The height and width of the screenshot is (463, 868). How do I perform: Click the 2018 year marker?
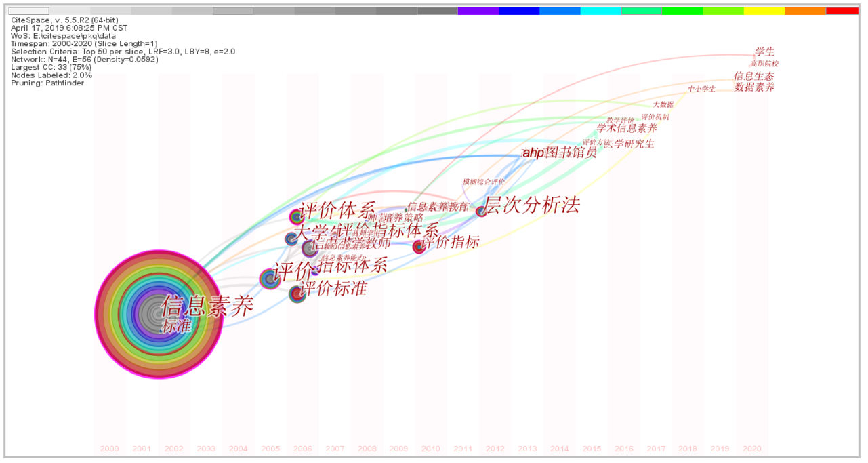tap(688, 449)
